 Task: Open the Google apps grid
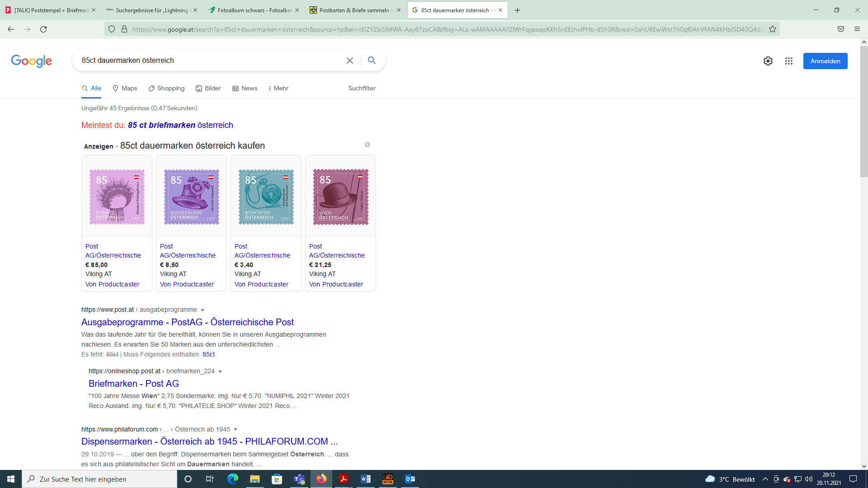point(789,61)
